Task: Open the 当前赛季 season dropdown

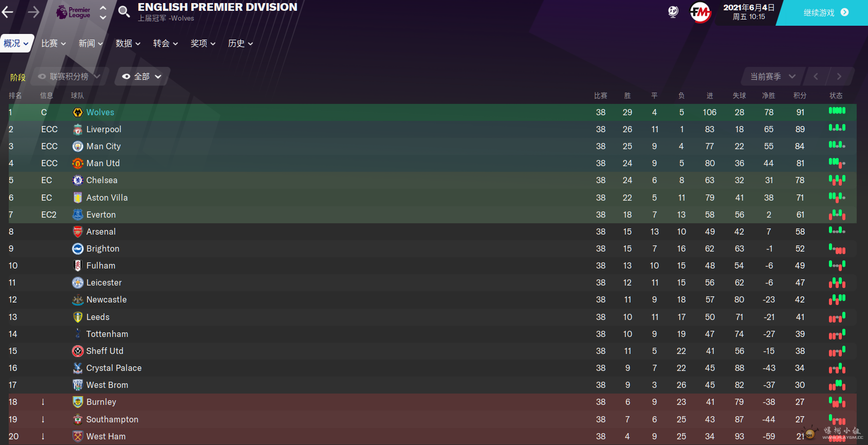Action: point(772,77)
